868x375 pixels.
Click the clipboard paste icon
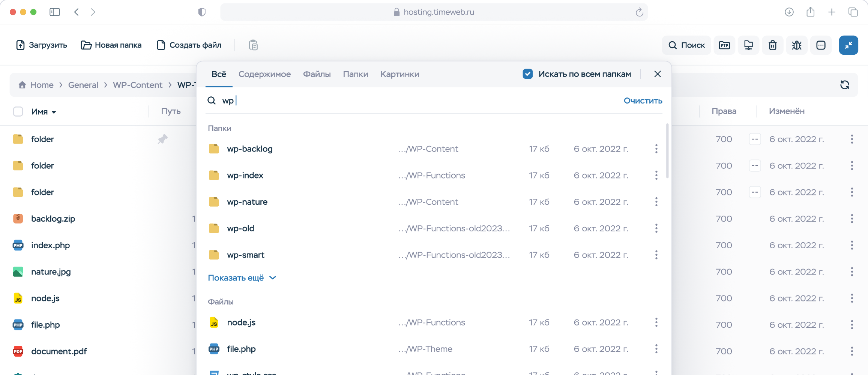click(x=253, y=45)
